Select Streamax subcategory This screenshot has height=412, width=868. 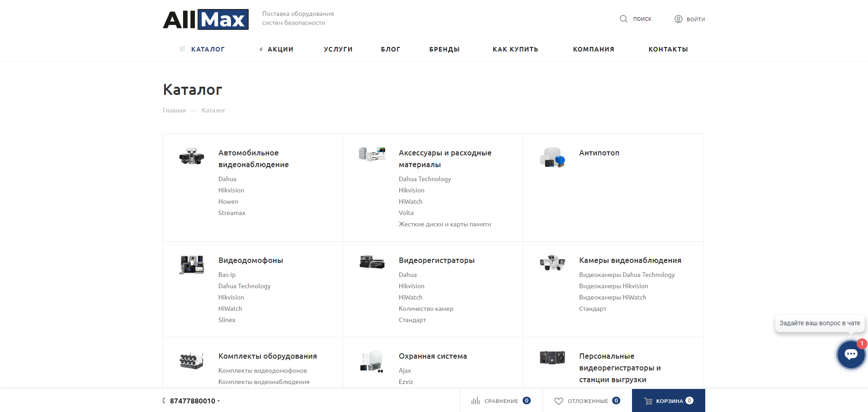(232, 213)
